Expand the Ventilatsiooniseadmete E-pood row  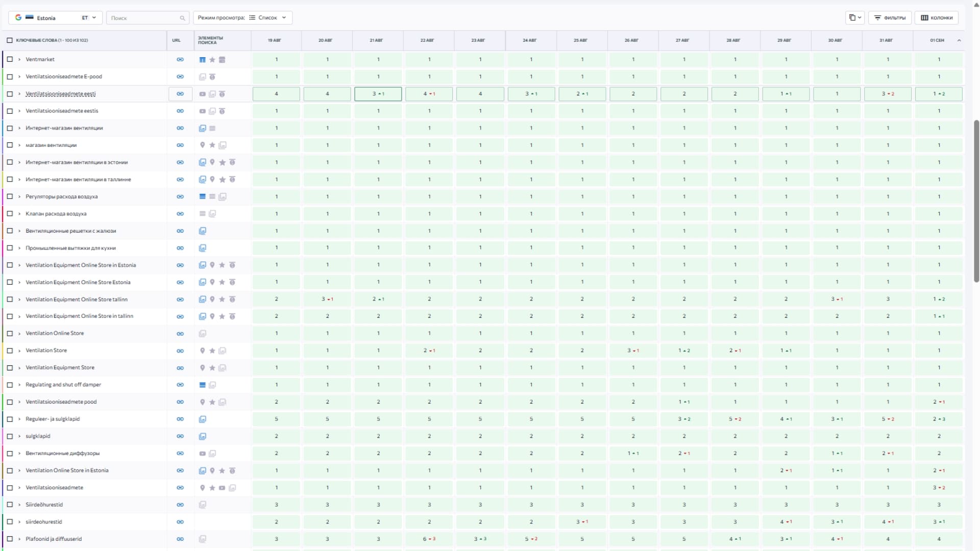pos(19,77)
